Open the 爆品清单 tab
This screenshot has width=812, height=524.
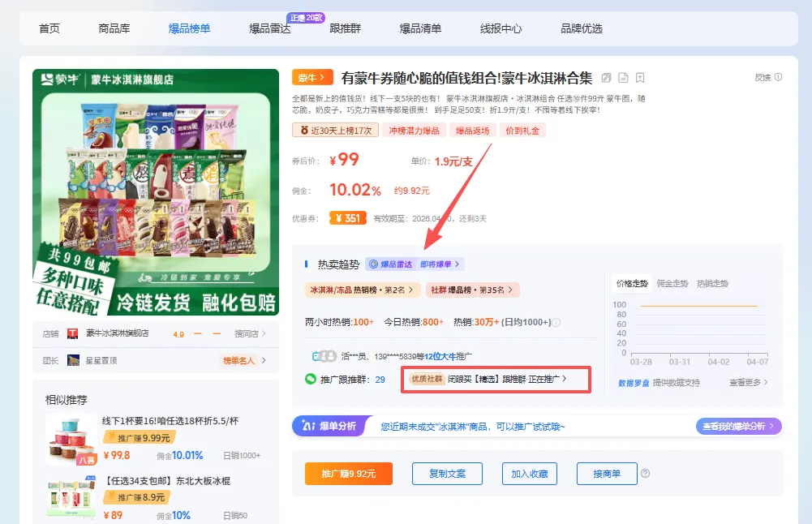click(420, 28)
